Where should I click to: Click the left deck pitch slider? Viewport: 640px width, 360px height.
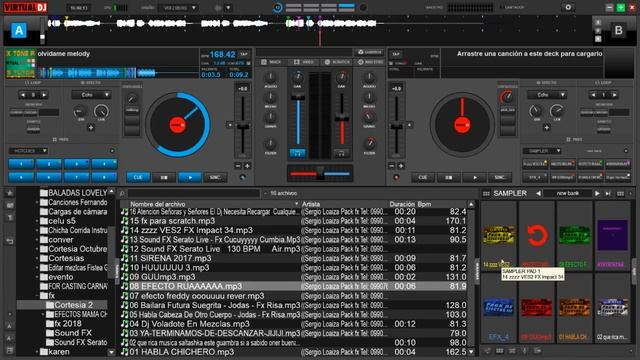pyautogui.click(x=243, y=125)
